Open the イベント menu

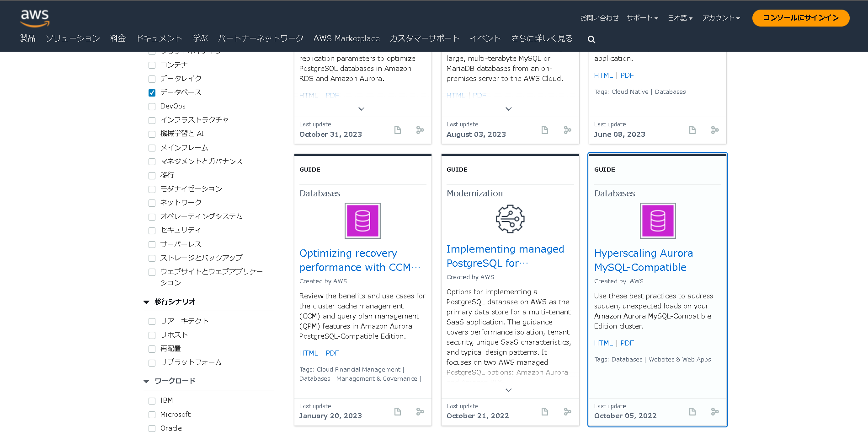pyautogui.click(x=485, y=38)
